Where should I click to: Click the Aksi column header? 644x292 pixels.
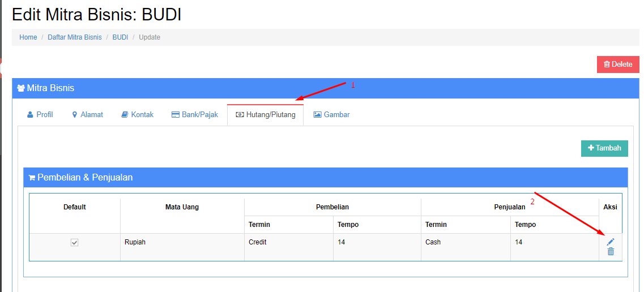coord(611,207)
